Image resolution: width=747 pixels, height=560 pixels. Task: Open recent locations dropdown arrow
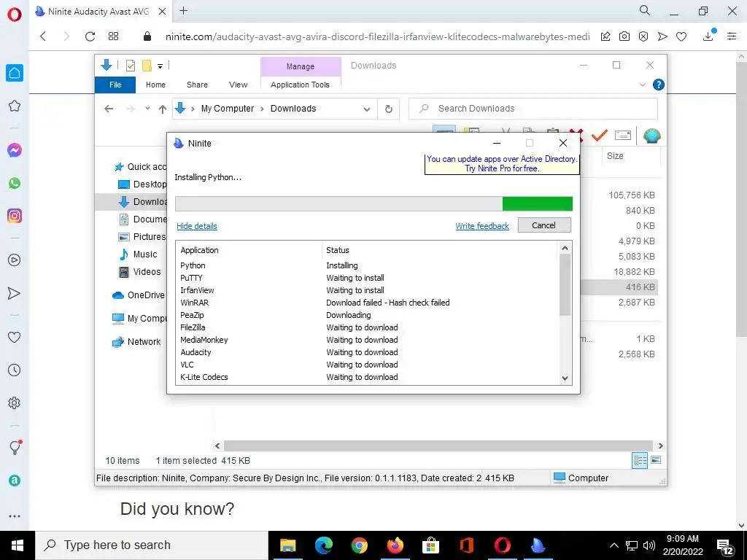pos(147,109)
